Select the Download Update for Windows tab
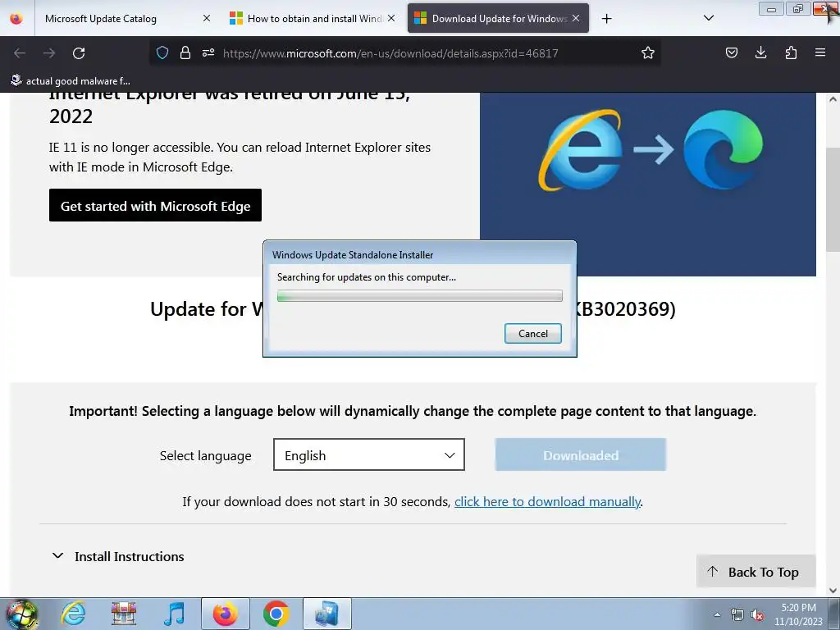 pos(498,18)
